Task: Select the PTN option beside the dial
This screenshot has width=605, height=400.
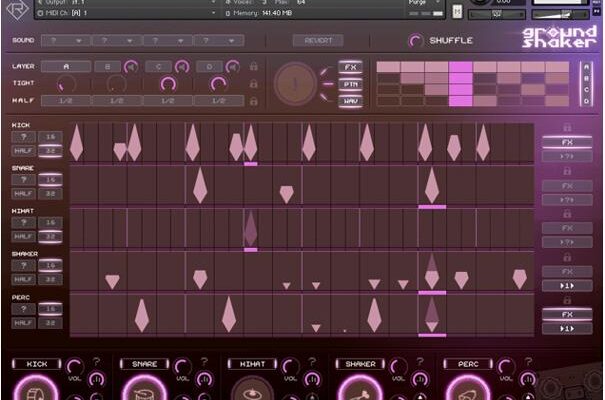Action: pos(350,84)
